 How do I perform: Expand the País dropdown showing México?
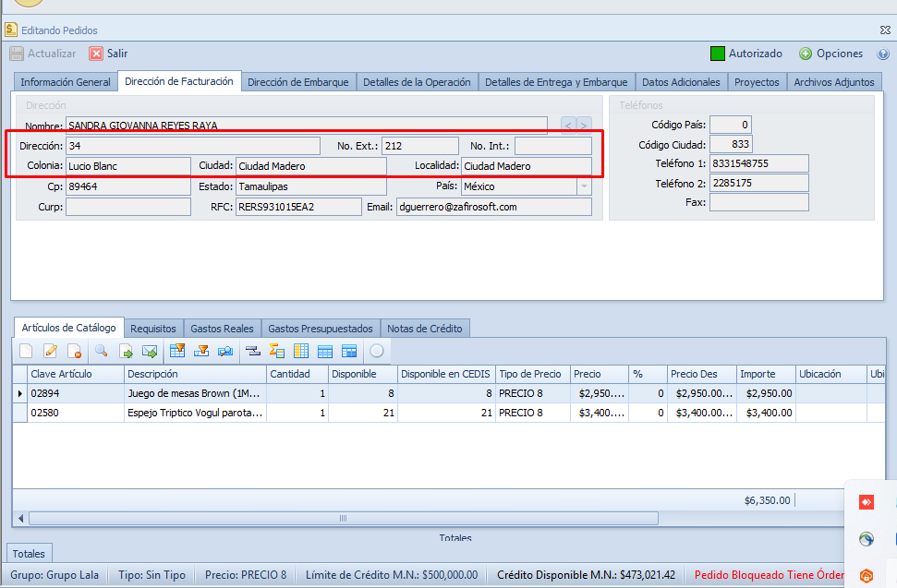coord(584,186)
